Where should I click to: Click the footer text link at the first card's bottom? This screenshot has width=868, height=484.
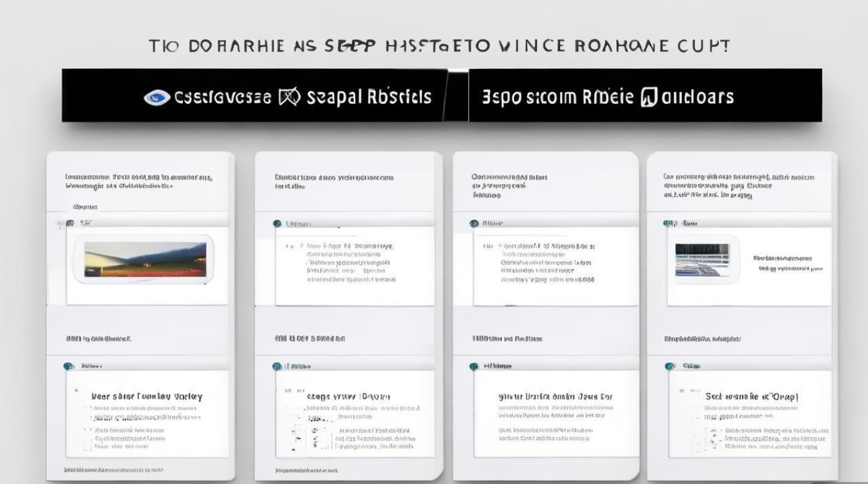coord(112,470)
